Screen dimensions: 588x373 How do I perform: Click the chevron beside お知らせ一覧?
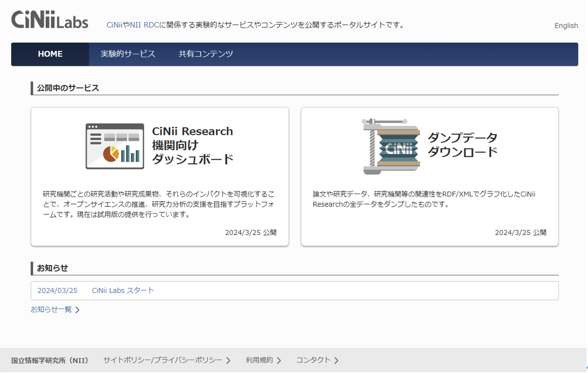77,310
